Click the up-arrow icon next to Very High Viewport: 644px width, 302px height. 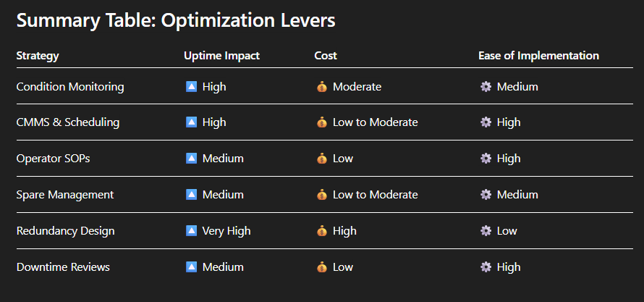[x=192, y=231]
